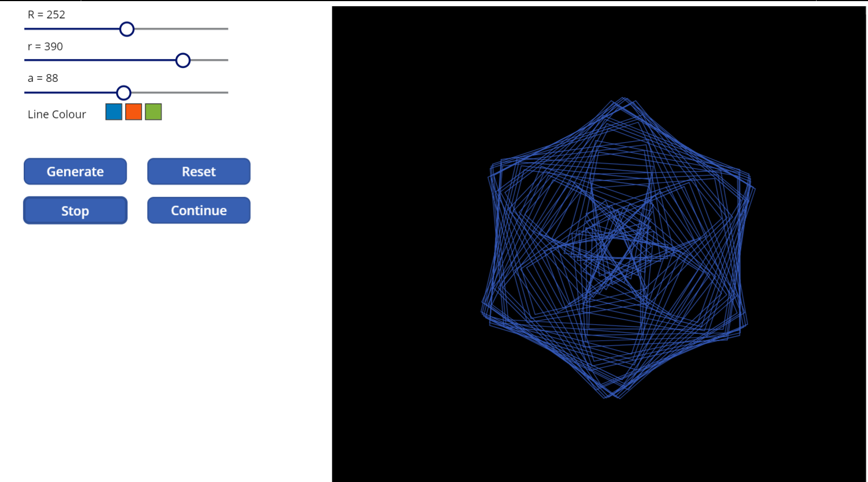Image resolution: width=868 pixels, height=482 pixels.
Task: Select the blue line colour swatch
Action: (114, 112)
